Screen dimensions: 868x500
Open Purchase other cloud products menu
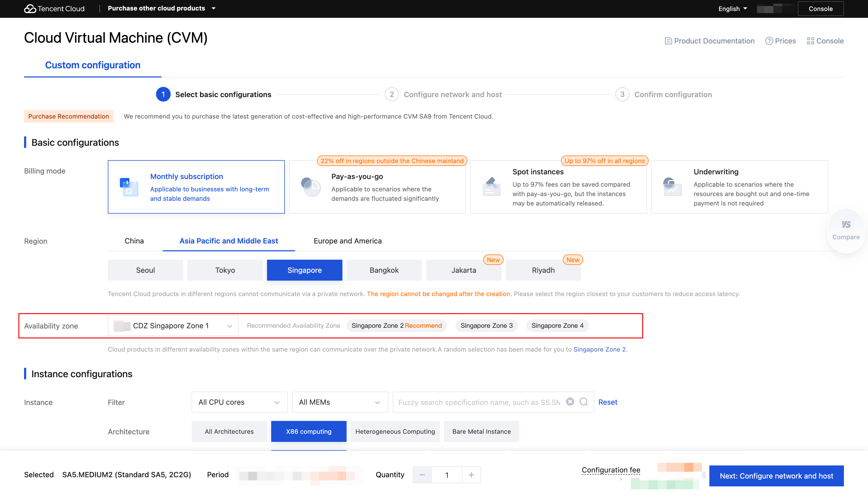click(162, 8)
